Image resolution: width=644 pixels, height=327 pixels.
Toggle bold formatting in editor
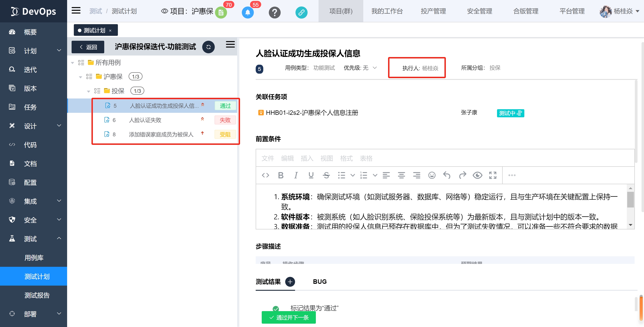coord(281,175)
